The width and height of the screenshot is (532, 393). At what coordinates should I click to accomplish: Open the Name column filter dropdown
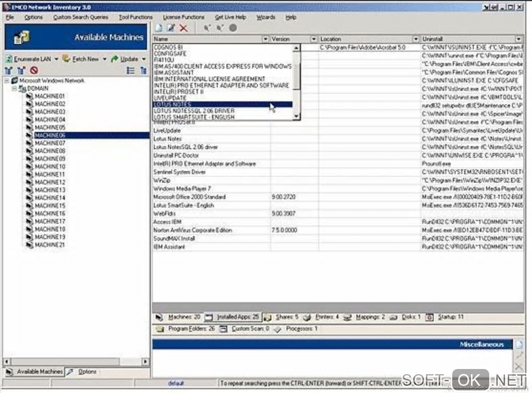(x=265, y=39)
